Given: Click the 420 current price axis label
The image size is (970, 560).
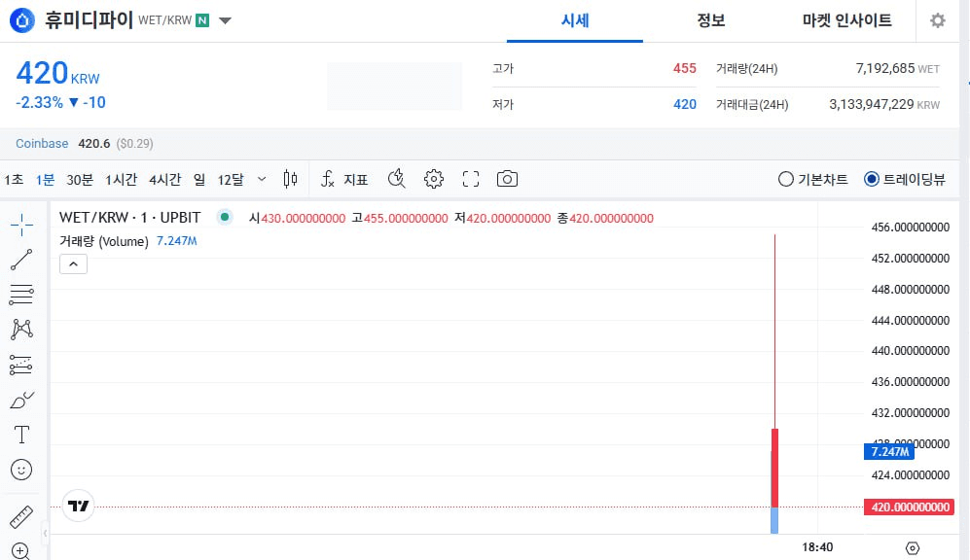Looking at the screenshot, I should click(909, 507).
